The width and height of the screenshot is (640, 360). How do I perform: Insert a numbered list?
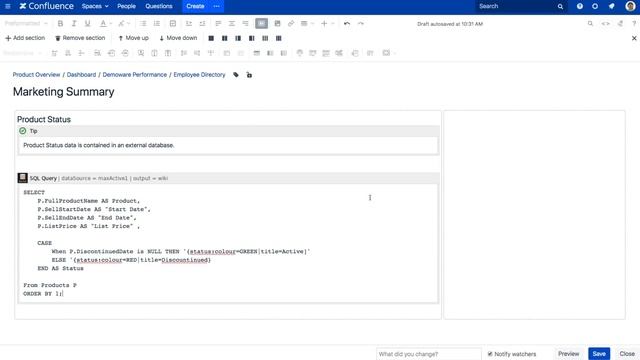tap(157, 24)
